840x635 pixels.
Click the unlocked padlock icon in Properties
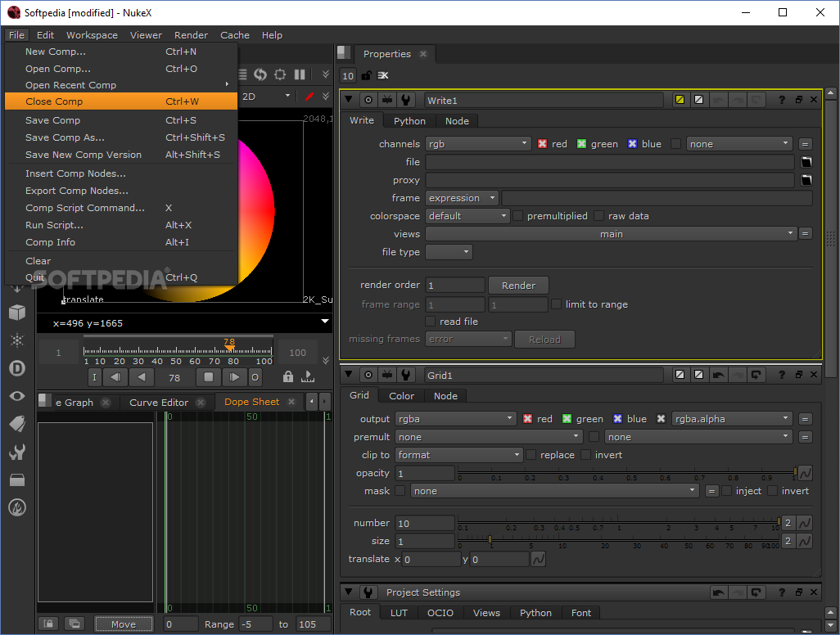pyautogui.click(x=367, y=75)
